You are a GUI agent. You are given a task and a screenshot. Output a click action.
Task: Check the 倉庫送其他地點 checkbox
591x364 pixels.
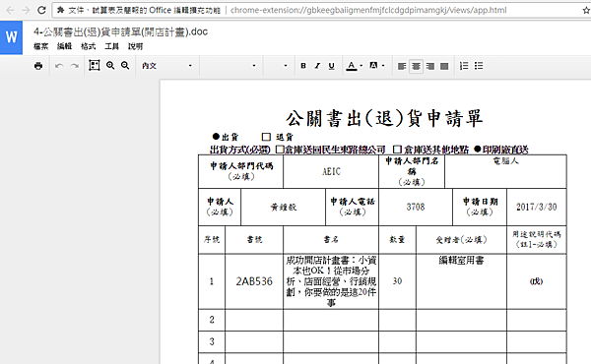[397, 150]
